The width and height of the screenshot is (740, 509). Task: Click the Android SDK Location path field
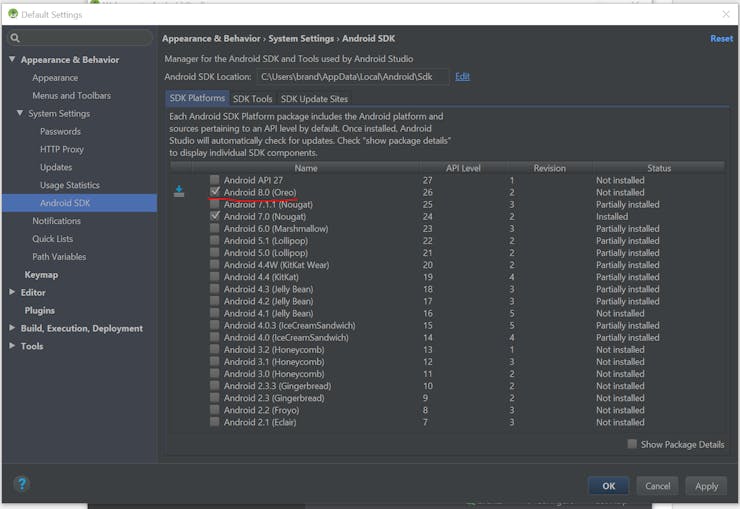pos(353,76)
